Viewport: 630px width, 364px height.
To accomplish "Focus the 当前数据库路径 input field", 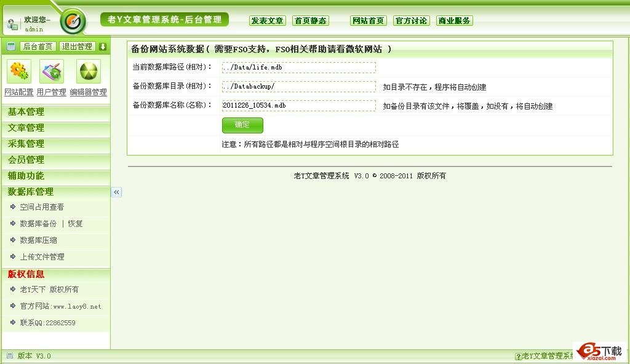I will 299,67.
